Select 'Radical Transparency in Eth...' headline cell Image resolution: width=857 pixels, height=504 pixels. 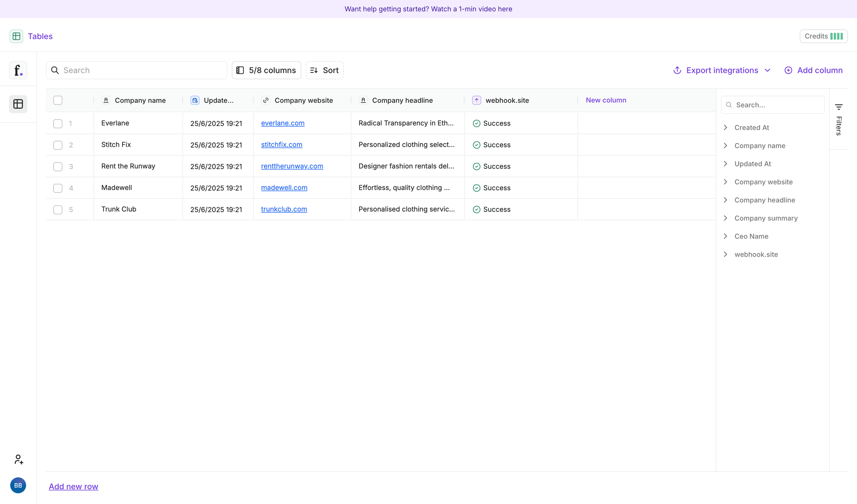coord(408,123)
